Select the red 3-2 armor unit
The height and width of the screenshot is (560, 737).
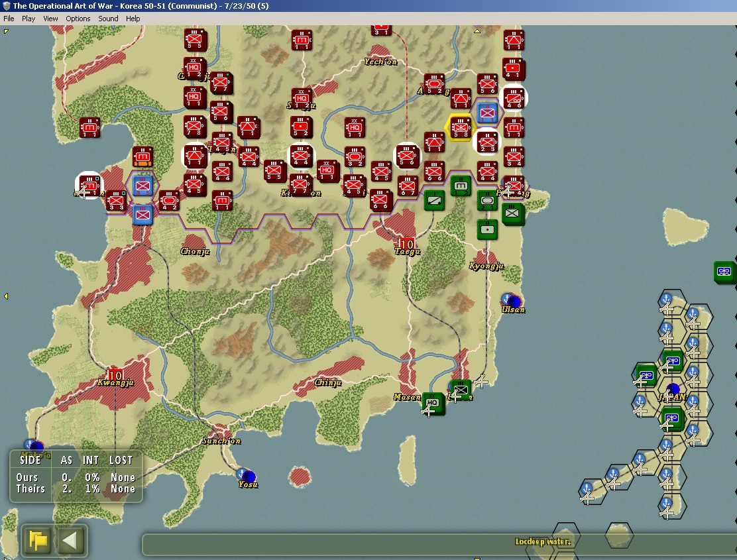point(355,157)
